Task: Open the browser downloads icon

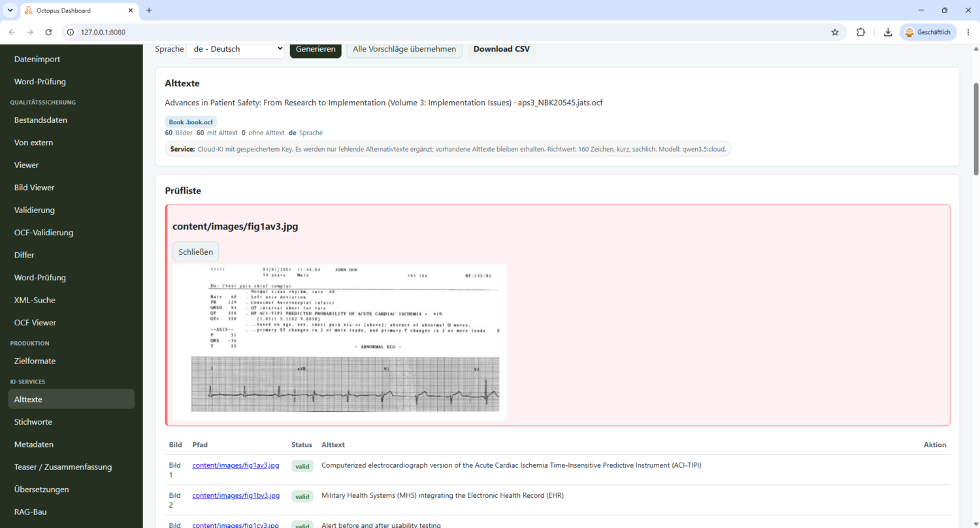Action: pyautogui.click(x=888, y=32)
